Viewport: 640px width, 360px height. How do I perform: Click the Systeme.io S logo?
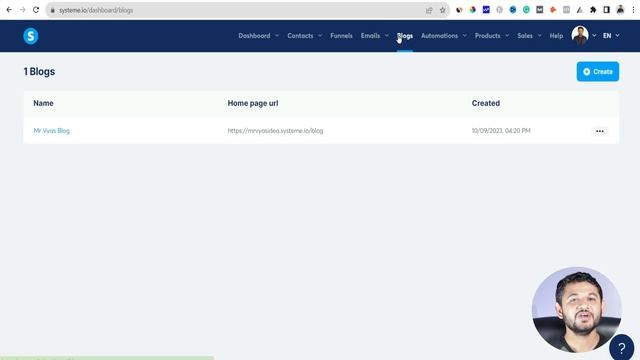(31, 36)
